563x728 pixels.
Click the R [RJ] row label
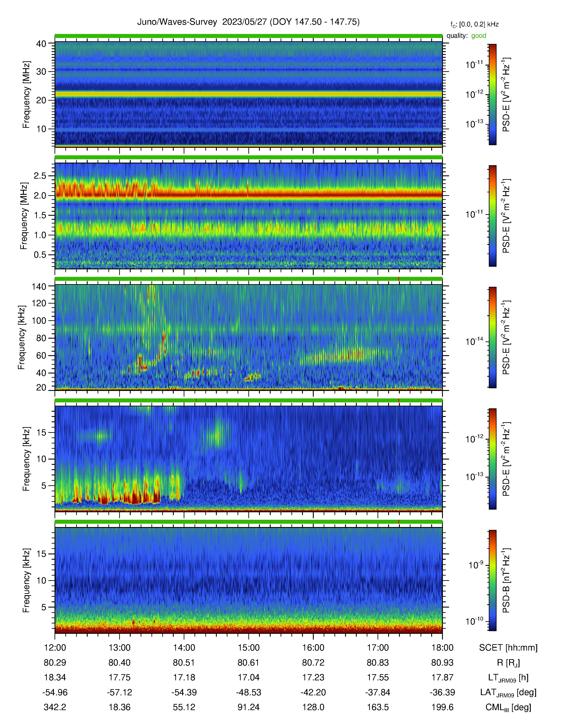[x=508, y=663]
